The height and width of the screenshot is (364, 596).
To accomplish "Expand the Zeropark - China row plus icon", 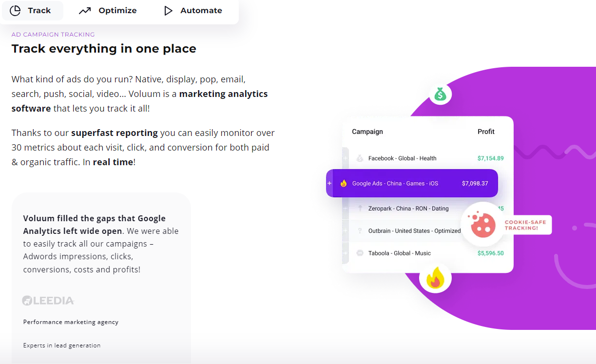I will tap(346, 209).
